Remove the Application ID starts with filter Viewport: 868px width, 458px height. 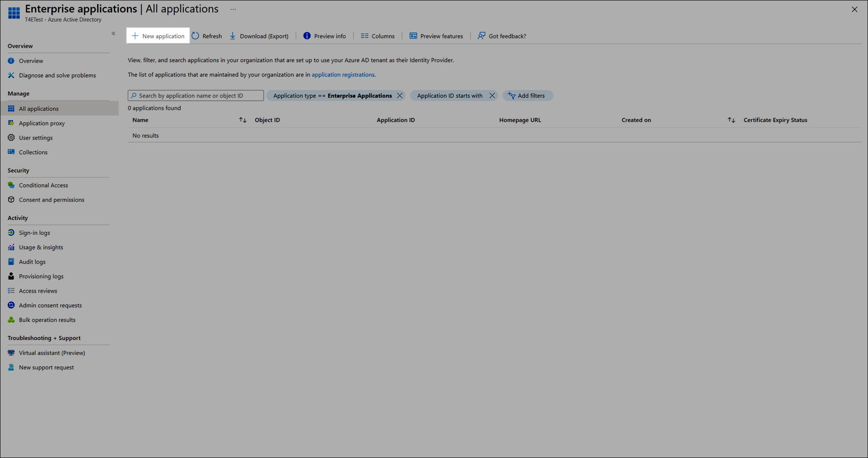click(492, 95)
